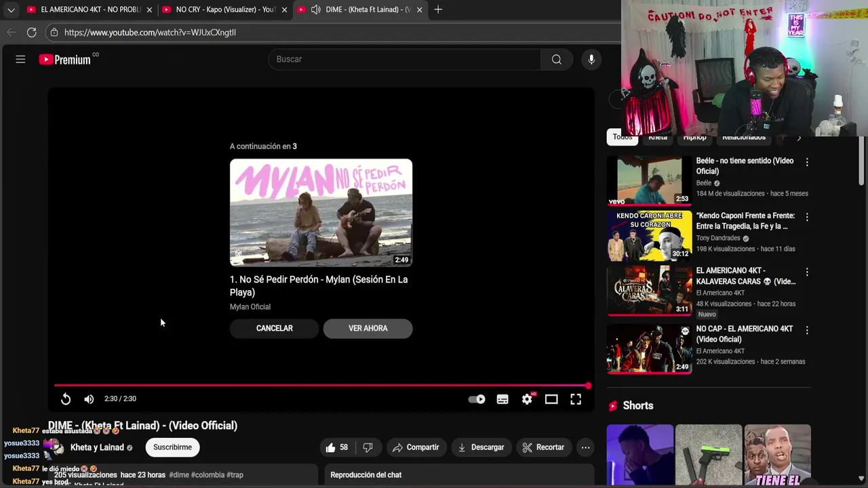Switch to theater mode
The image size is (868, 488).
tap(551, 399)
